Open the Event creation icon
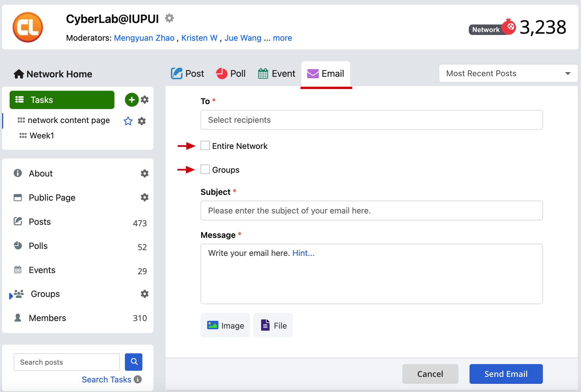The image size is (581, 392). [x=263, y=74]
